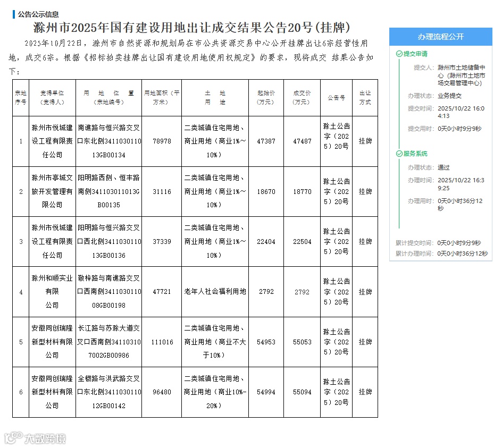Click the green check icon beside 服务系统
The image size is (502, 448).
(x=399, y=154)
